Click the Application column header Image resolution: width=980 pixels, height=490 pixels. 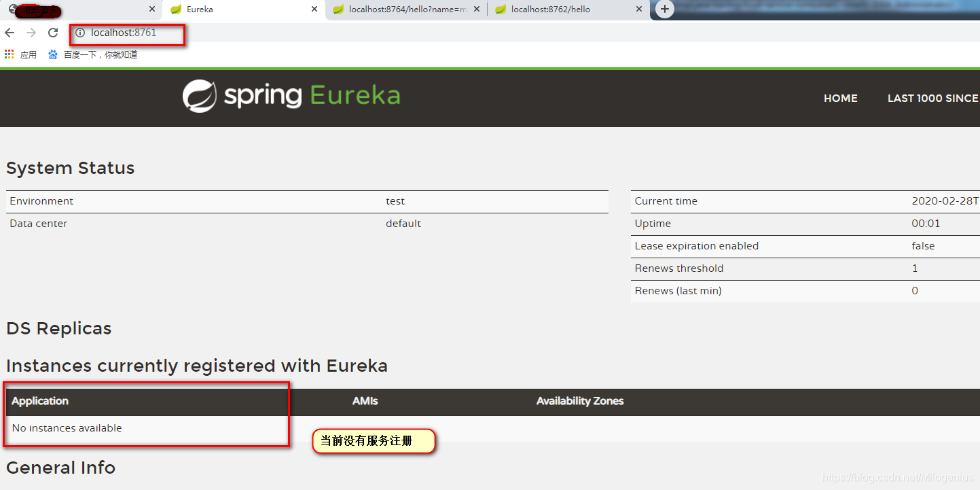point(40,401)
